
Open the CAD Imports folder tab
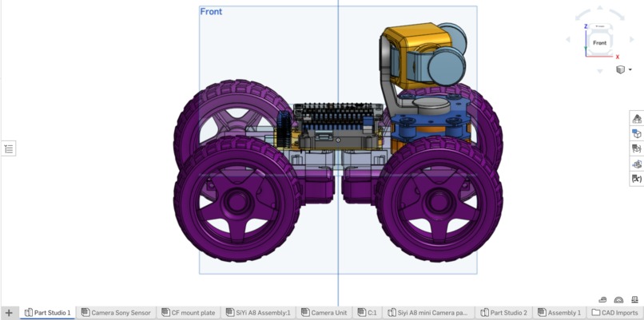coord(615,313)
